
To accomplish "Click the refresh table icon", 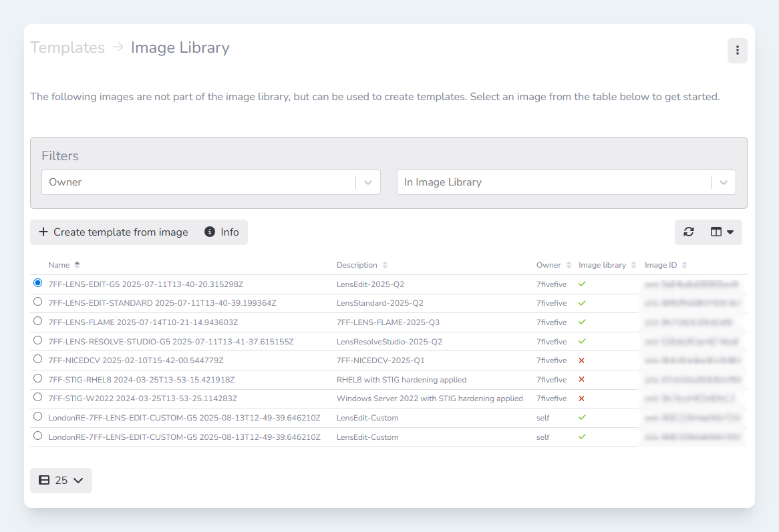I will click(689, 232).
